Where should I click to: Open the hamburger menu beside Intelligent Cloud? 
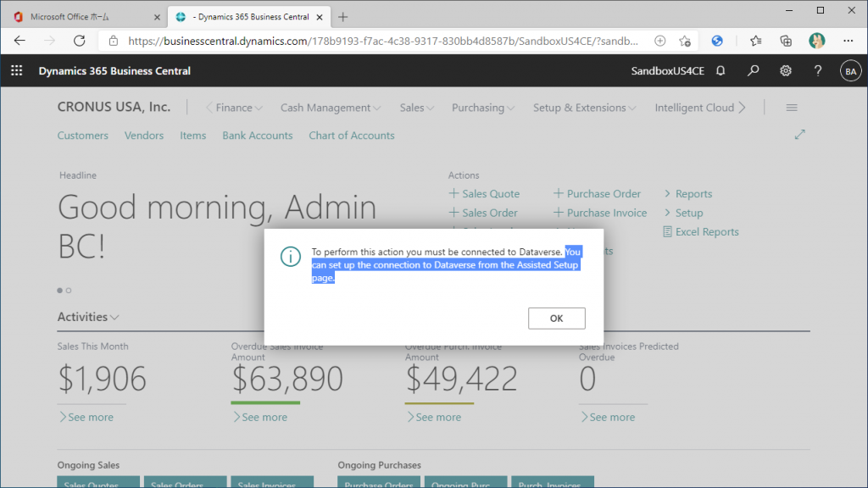(792, 108)
